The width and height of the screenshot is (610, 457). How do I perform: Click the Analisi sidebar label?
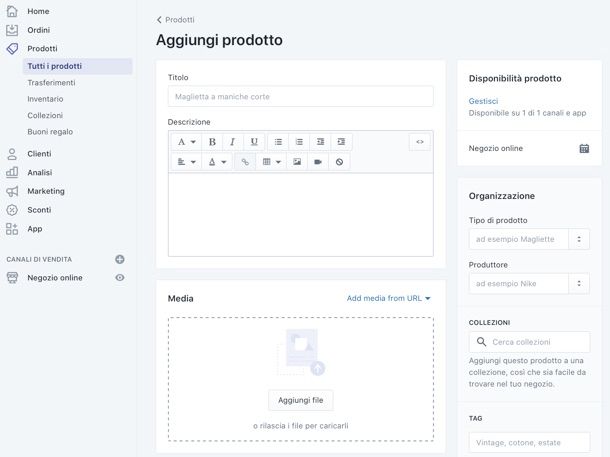pyautogui.click(x=40, y=172)
